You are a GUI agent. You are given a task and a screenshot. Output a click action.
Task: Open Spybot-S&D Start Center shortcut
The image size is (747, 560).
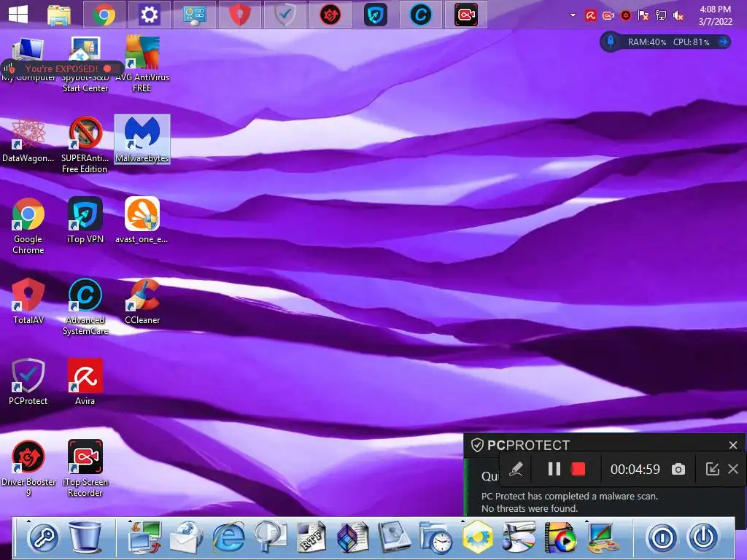pos(85,64)
